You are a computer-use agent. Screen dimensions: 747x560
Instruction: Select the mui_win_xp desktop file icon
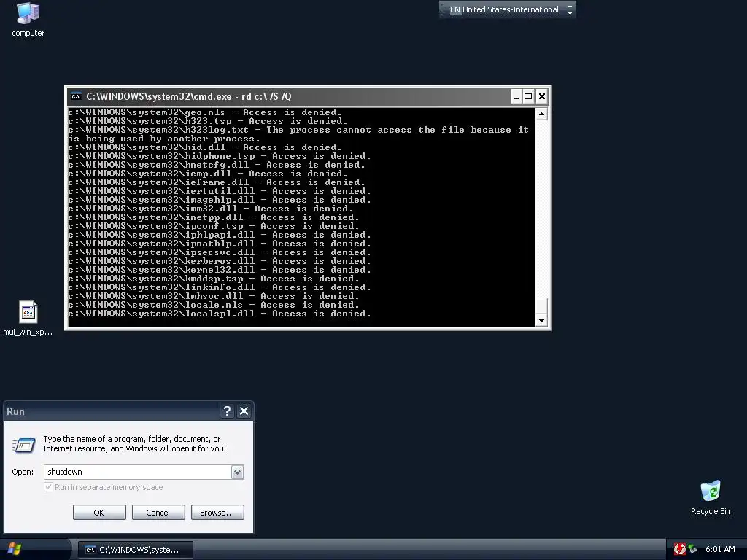[28, 318]
